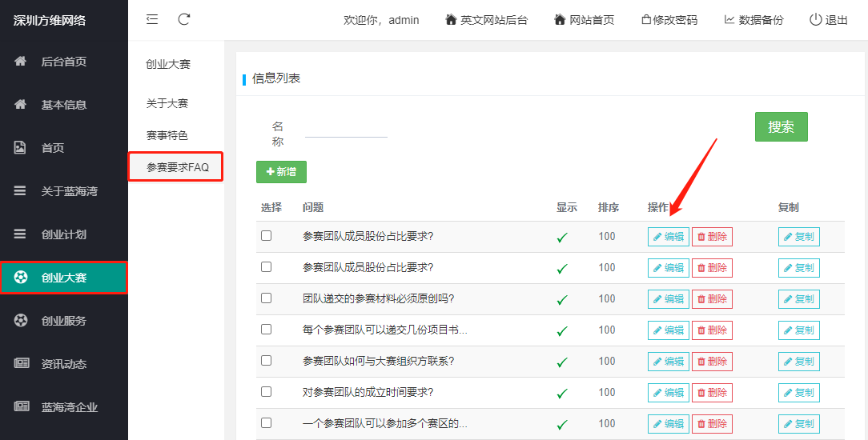The image size is (868, 440).
Task: Click 退出 to log out
Action: 829,20
